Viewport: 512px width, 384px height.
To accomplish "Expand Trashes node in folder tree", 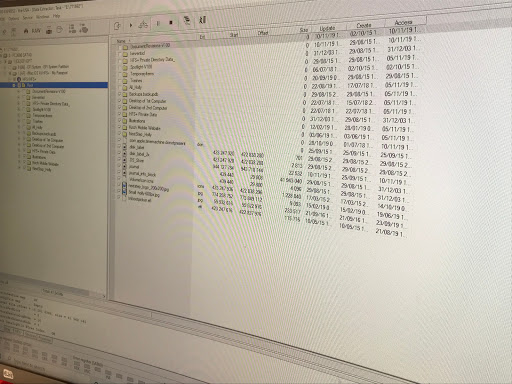I will (x=19, y=122).
